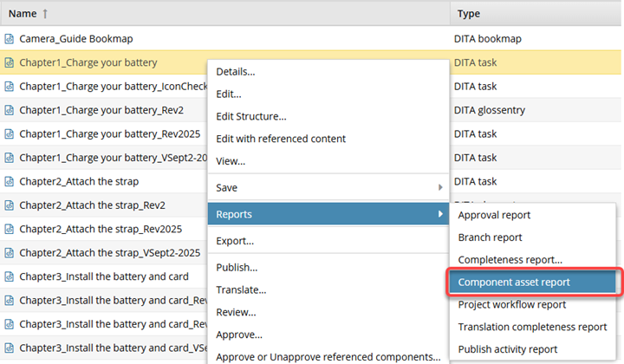Choose Approve or Unapprove referenced components...
The height and width of the screenshot is (364, 624).
click(328, 356)
